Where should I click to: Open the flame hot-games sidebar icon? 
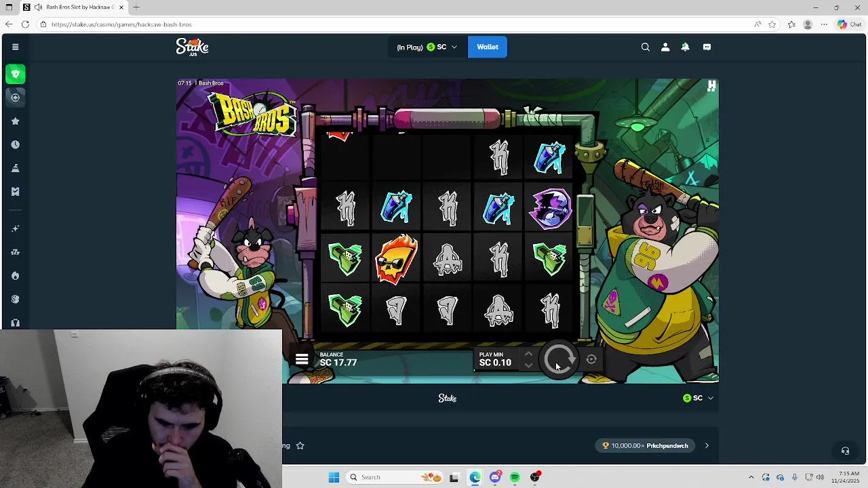coord(15,276)
